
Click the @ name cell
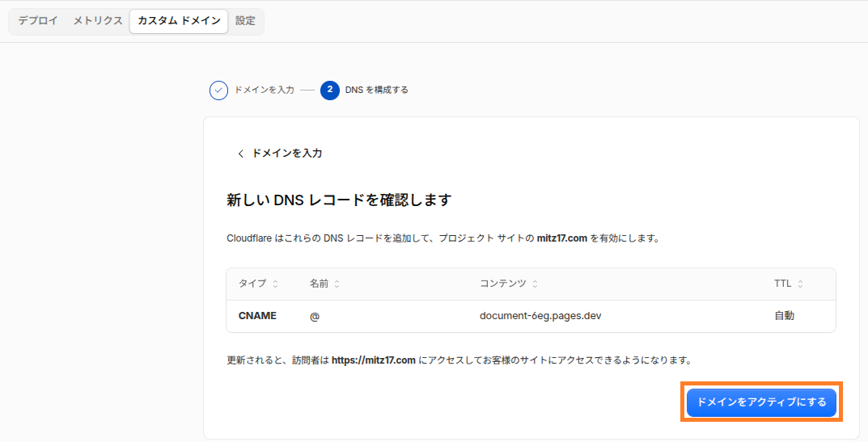coord(315,317)
